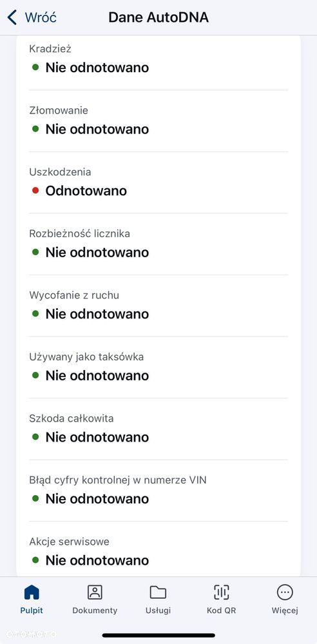Switch to the Dokumenty tab label

95,610
